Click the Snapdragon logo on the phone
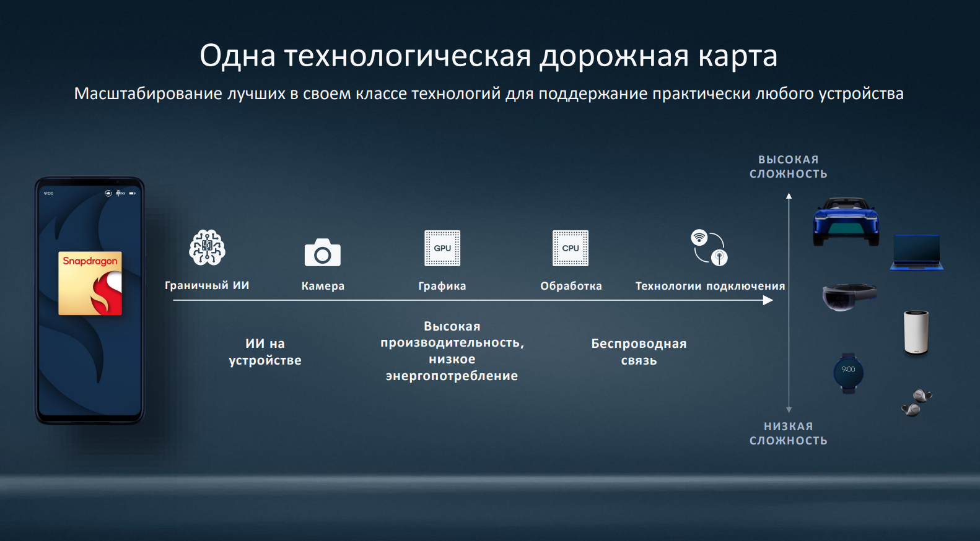Viewport: 980px width, 541px height. [x=90, y=283]
